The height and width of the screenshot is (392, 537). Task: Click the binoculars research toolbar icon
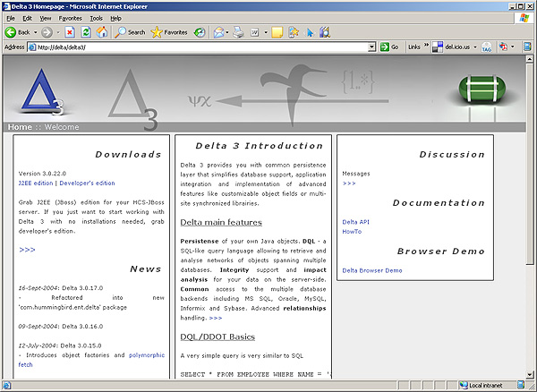(x=325, y=32)
